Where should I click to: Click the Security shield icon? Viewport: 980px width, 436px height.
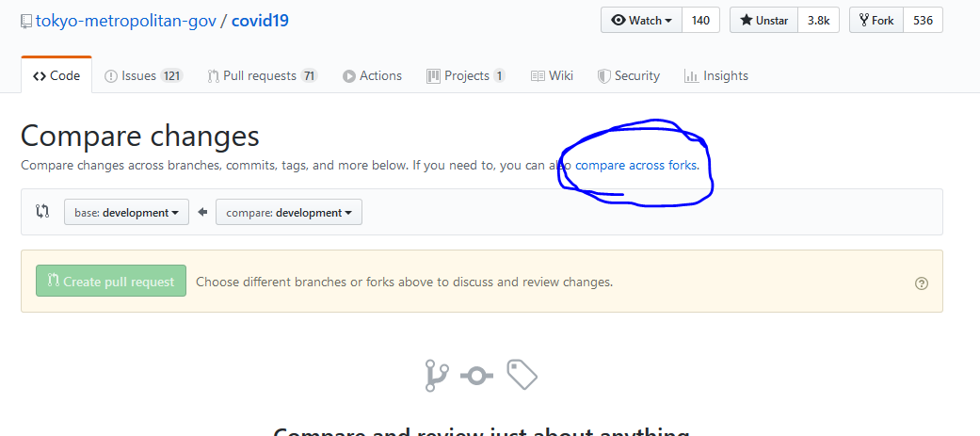(603, 76)
